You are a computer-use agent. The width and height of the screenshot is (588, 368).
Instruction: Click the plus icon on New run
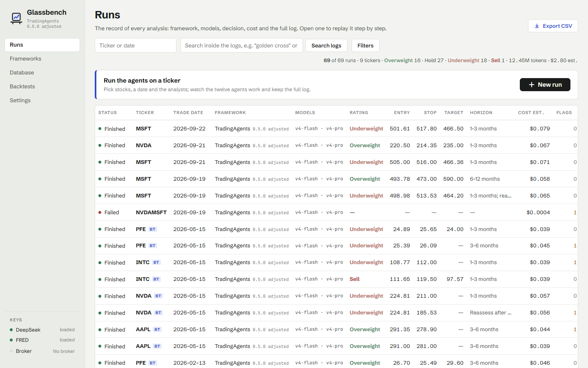point(531,85)
